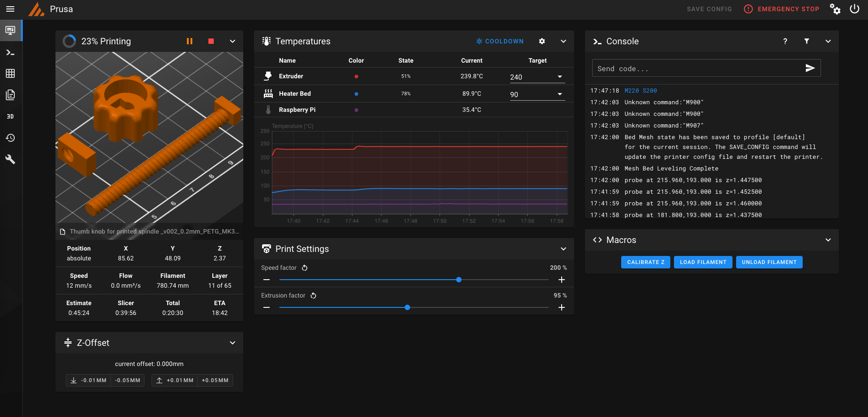Viewport: 868px width, 417px height.
Task: Open console filter options
Action: [807, 41]
